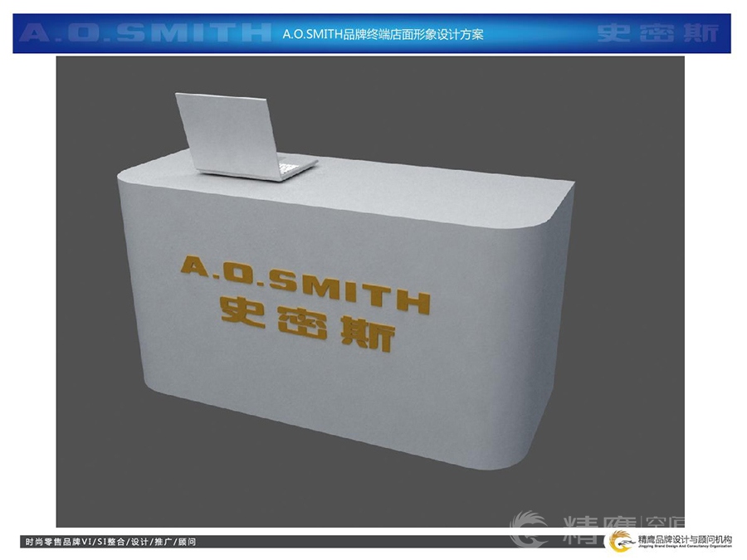
Task: Click the footer text "时尚零售品牌VI/SI整合/设计/推广/顾问"
Action: point(110,542)
